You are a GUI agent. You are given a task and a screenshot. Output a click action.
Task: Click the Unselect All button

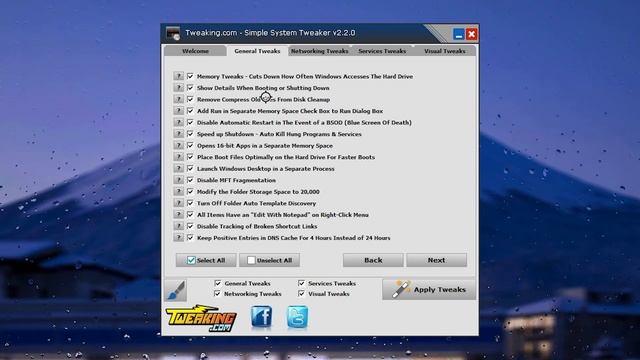[x=269, y=260]
